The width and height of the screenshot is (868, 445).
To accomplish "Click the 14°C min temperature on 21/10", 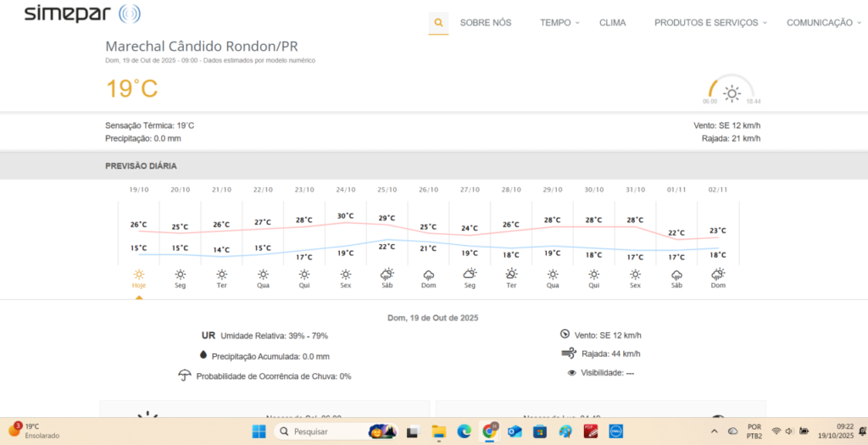I will click(221, 250).
